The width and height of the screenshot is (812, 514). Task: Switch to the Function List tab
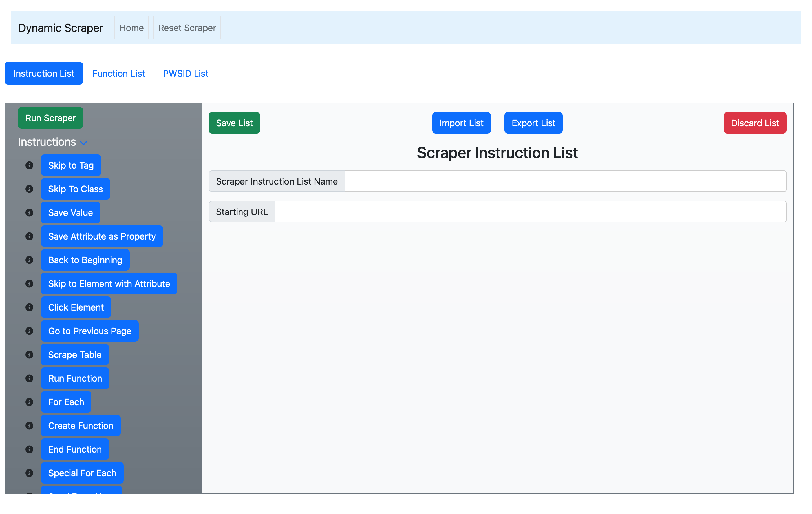(118, 74)
